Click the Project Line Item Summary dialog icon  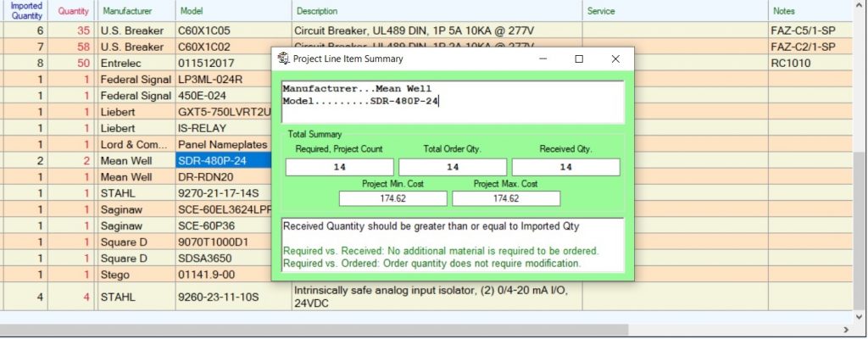pyautogui.click(x=284, y=59)
